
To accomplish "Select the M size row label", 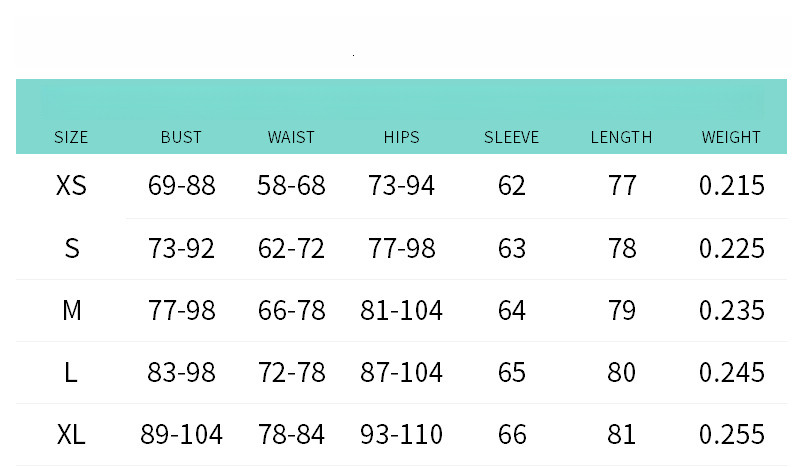I will tap(72, 311).
